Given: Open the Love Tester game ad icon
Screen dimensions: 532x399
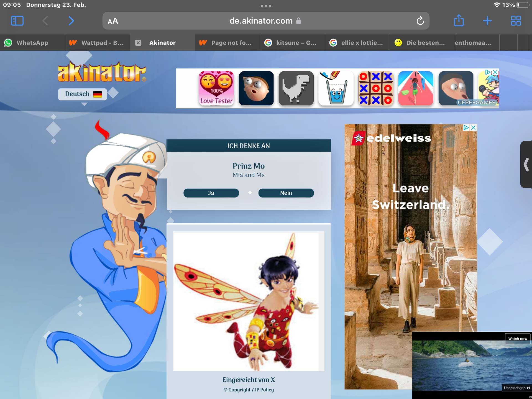Looking at the screenshot, I should (216, 88).
